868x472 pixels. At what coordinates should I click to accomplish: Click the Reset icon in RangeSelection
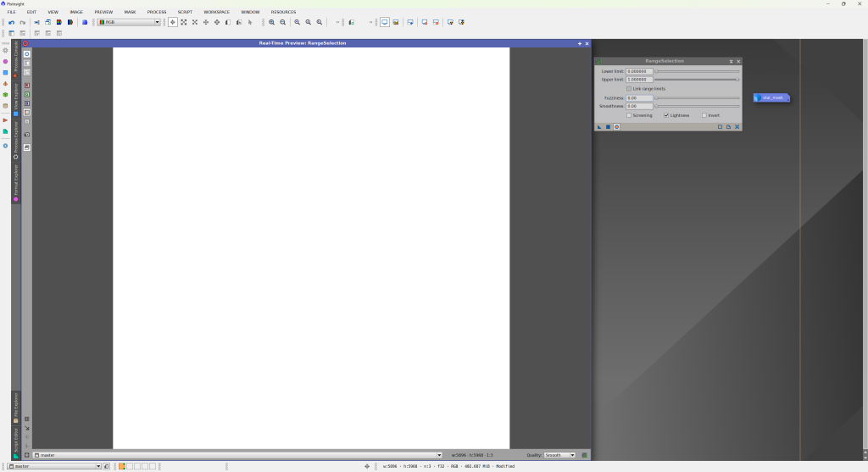737,127
